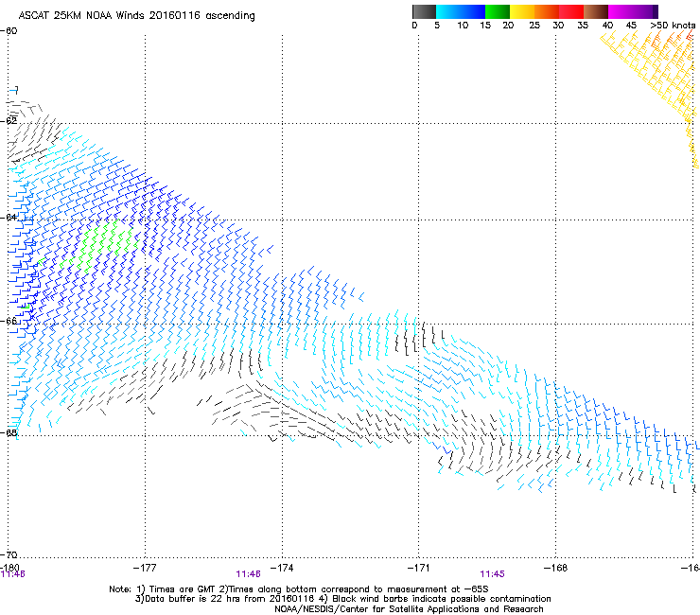
Task: Click the note line "Times are GMT"
Action: (x=299, y=589)
